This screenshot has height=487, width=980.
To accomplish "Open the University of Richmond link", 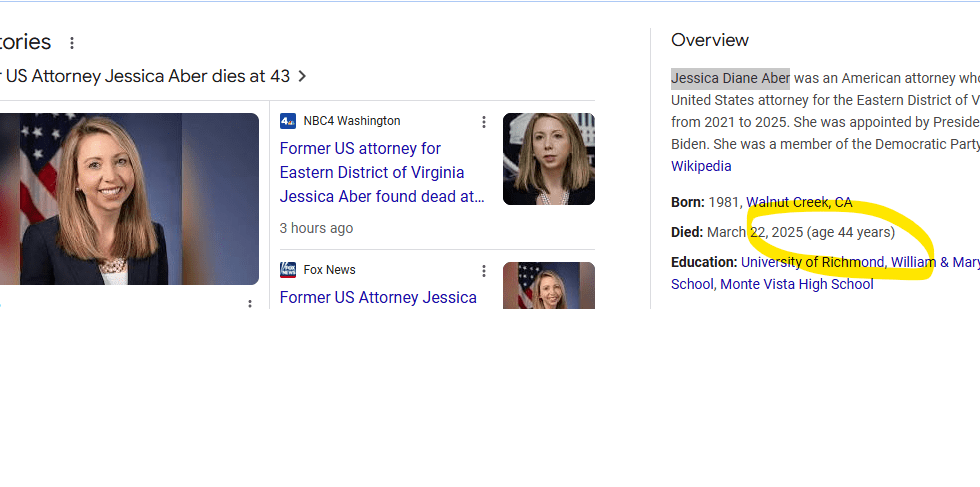I will tap(812, 262).
